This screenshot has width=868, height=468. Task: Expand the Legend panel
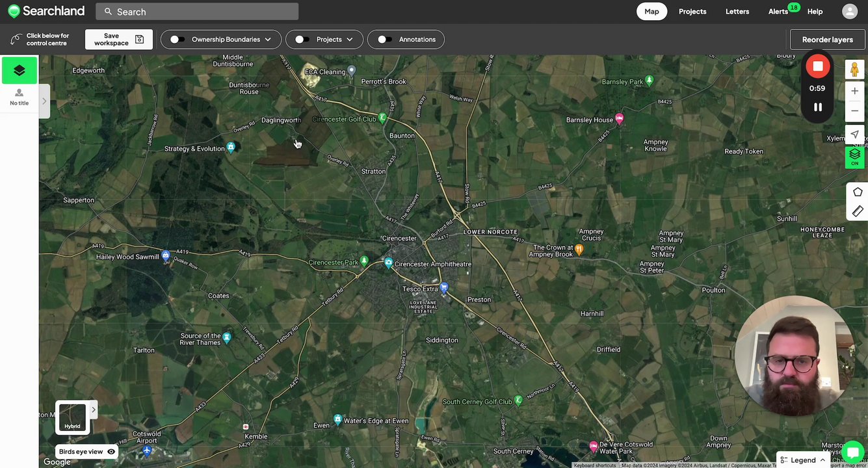(x=802, y=460)
